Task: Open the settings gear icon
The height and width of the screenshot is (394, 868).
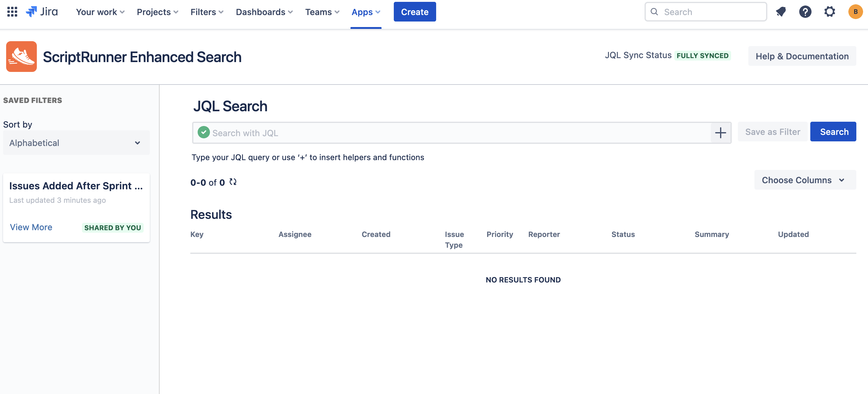Action: click(x=829, y=12)
